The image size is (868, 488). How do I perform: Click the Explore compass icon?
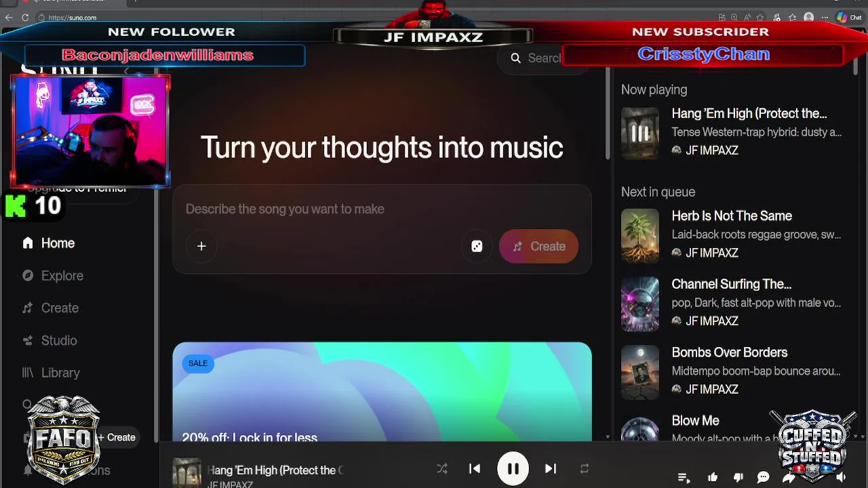(x=28, y=276)
